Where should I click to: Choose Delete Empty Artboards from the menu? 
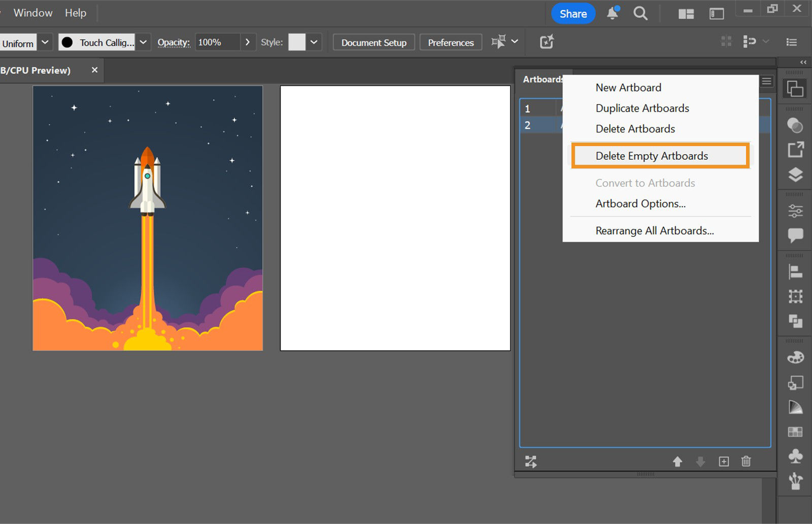[652, 156]
